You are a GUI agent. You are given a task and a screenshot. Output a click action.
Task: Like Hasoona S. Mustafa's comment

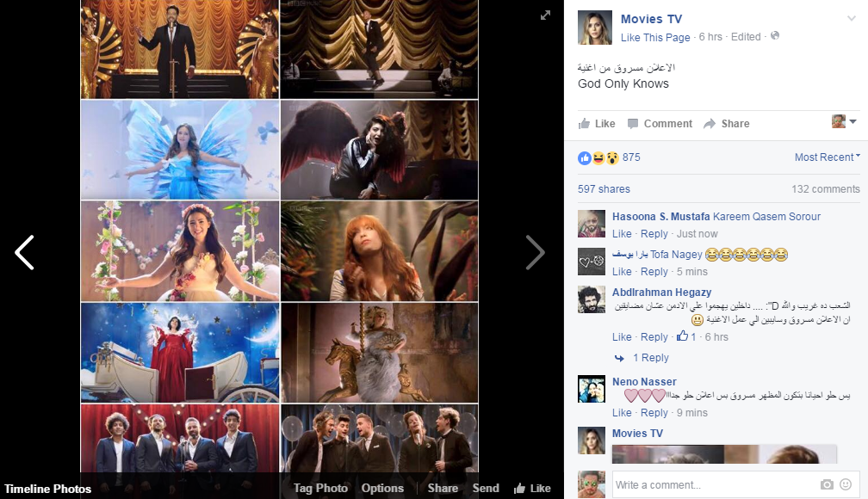point(622,234)
